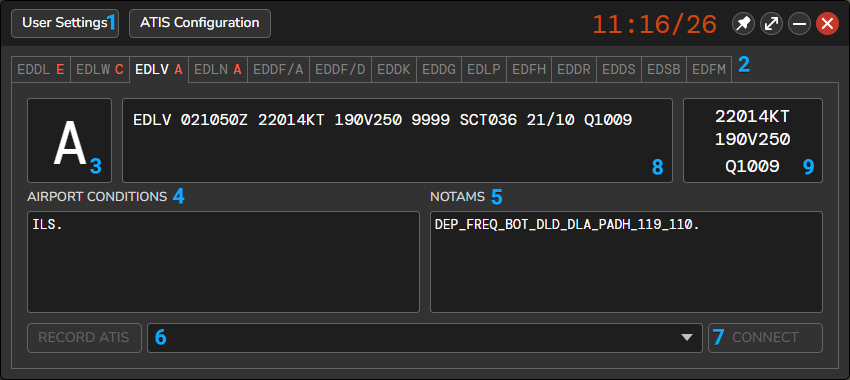The width and height of the screenshot is (850, 380).
Task: Minimize the vATIS window
Action: coord(800,24)
